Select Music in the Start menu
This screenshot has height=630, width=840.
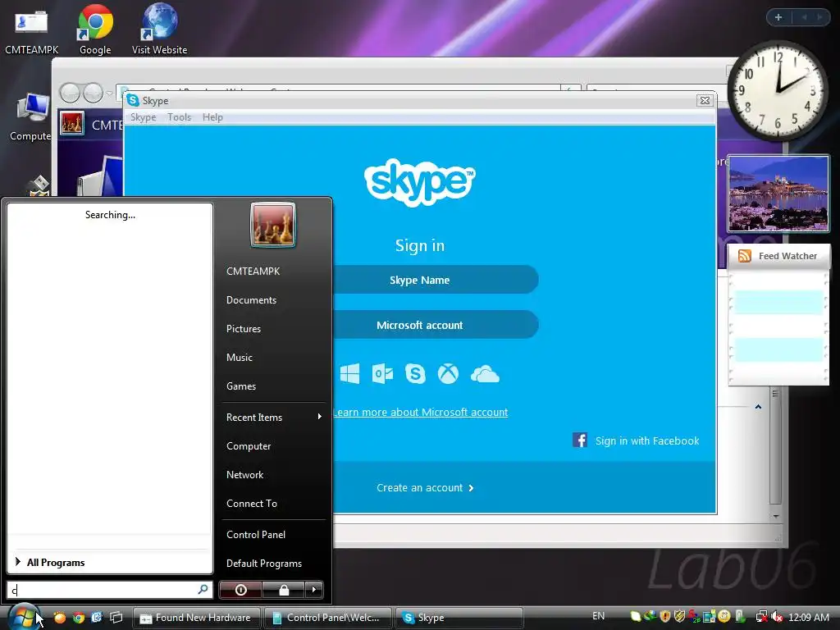point(239,358)
